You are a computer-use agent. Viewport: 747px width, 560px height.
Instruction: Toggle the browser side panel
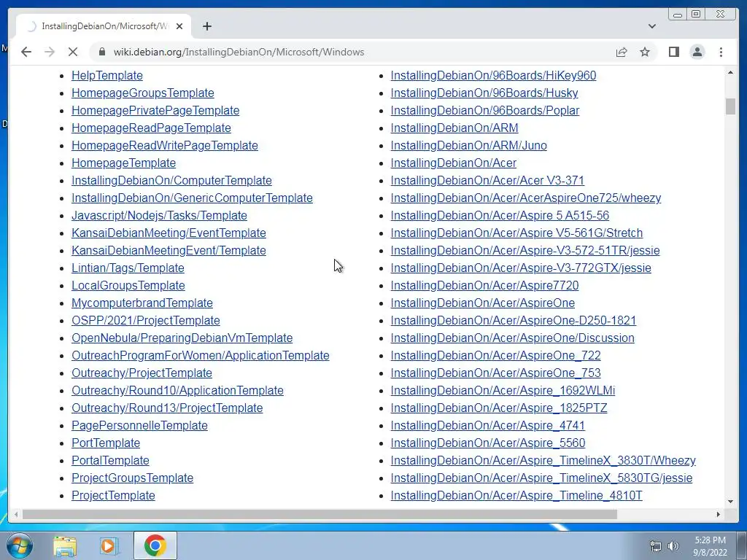(673, 52)
